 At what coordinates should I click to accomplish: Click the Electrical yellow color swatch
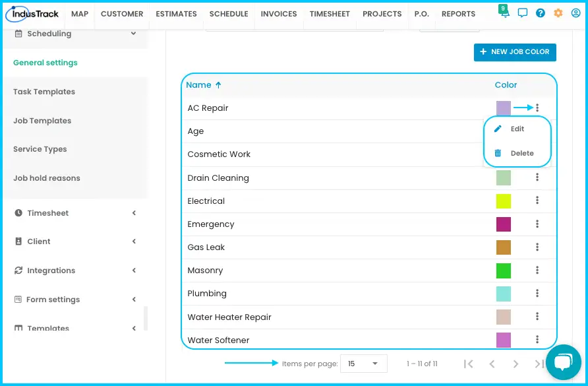click(503, 201)
